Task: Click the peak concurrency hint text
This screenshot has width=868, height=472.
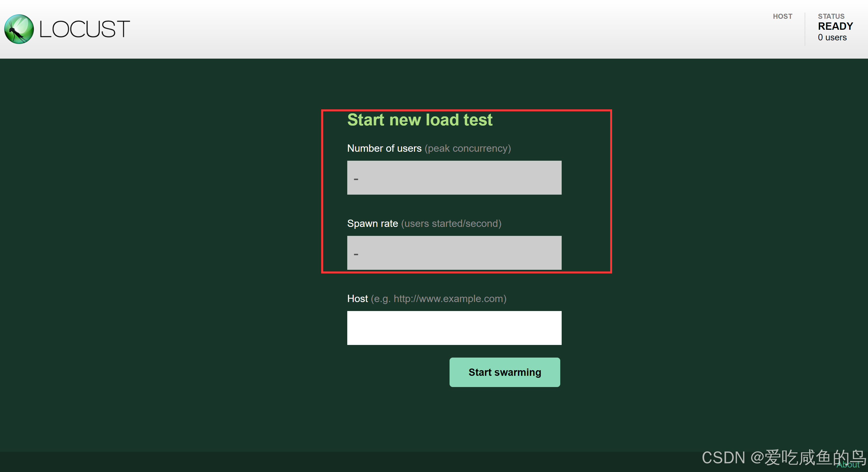Action: 467,148
